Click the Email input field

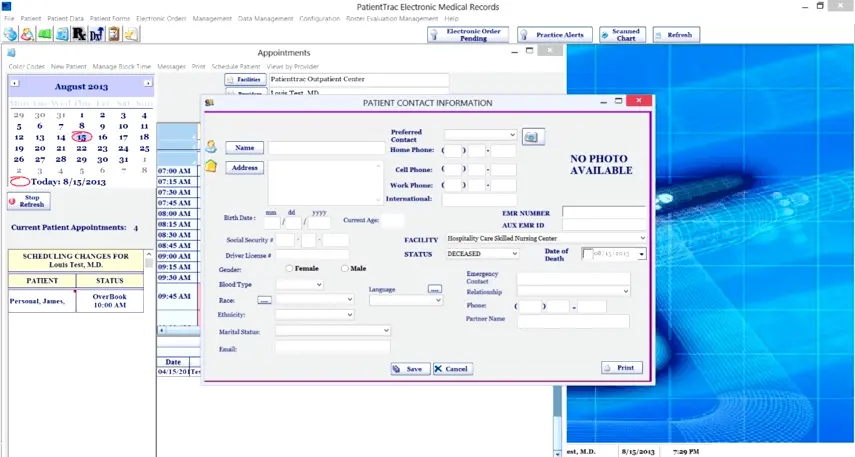coord(333,347)
